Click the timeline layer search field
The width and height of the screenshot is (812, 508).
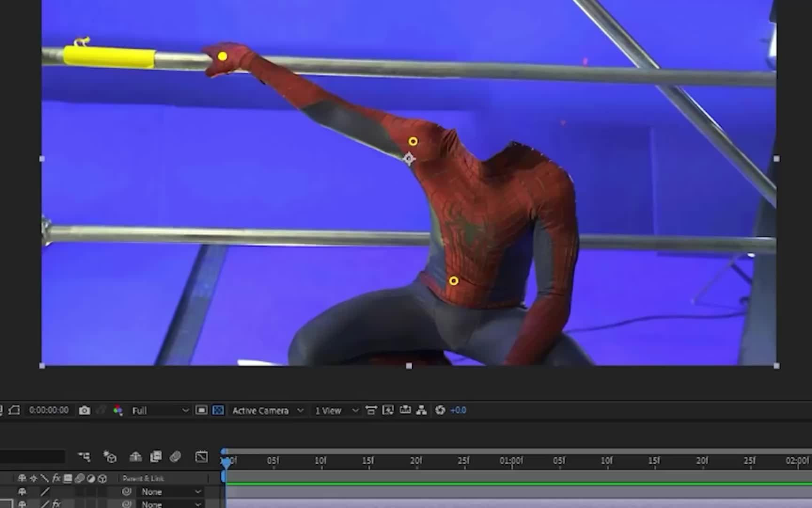pyautogui.click(x=32, y=456)
